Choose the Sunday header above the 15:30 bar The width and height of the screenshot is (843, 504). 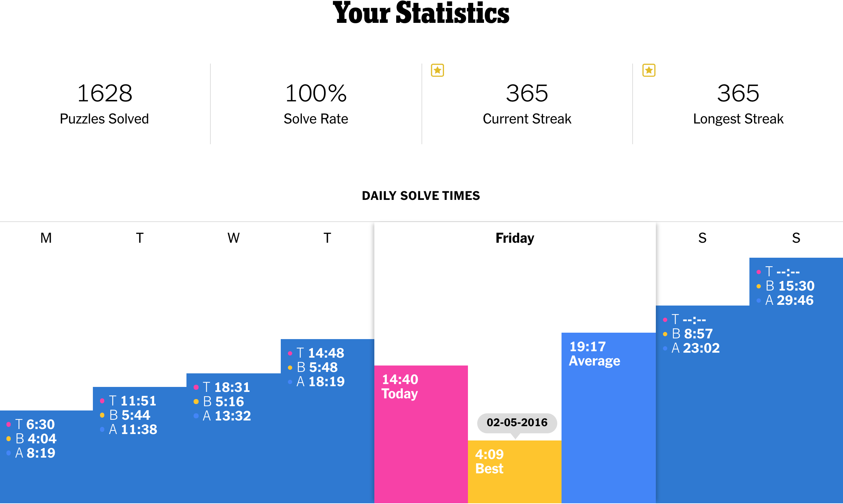[796, 238]
